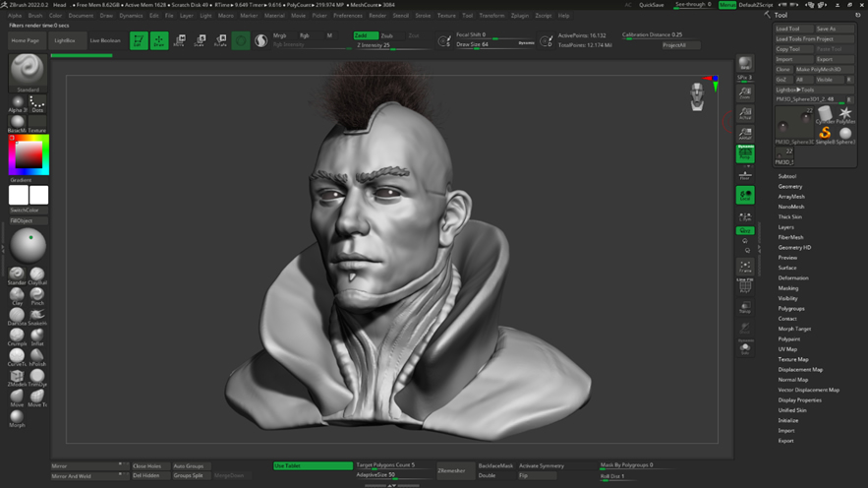Select the Pinch brush
Image resolution: width=868 pixels, height=488 pixels.
pos(37,296)
